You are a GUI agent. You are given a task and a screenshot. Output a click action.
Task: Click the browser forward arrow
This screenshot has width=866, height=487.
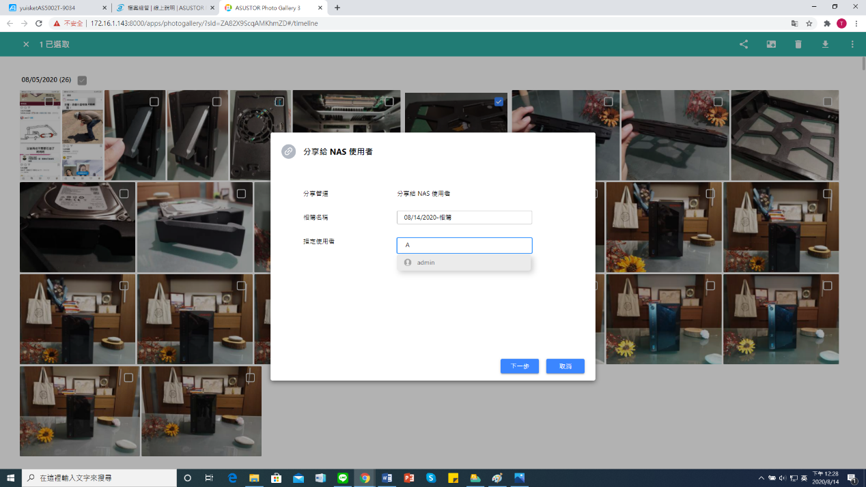[x=24, y=23]
